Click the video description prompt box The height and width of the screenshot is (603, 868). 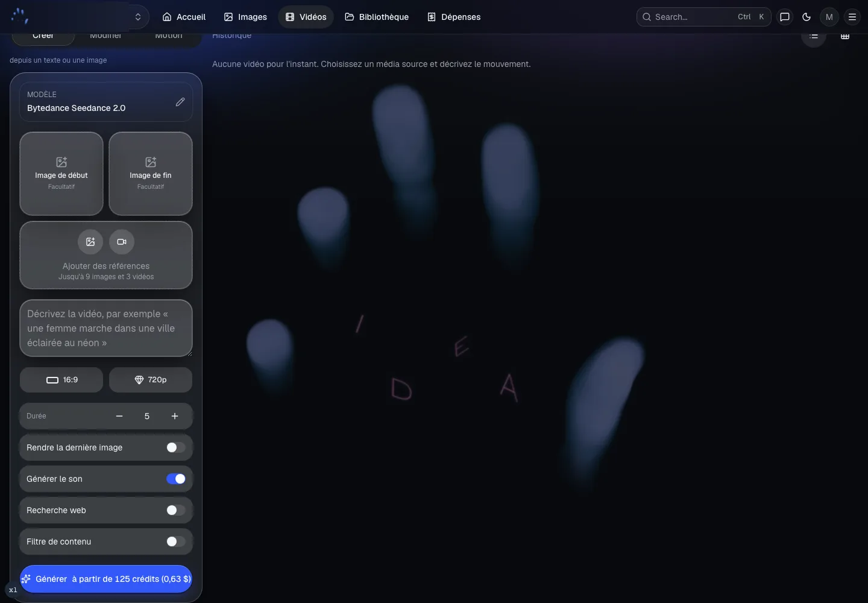(106, 328)
